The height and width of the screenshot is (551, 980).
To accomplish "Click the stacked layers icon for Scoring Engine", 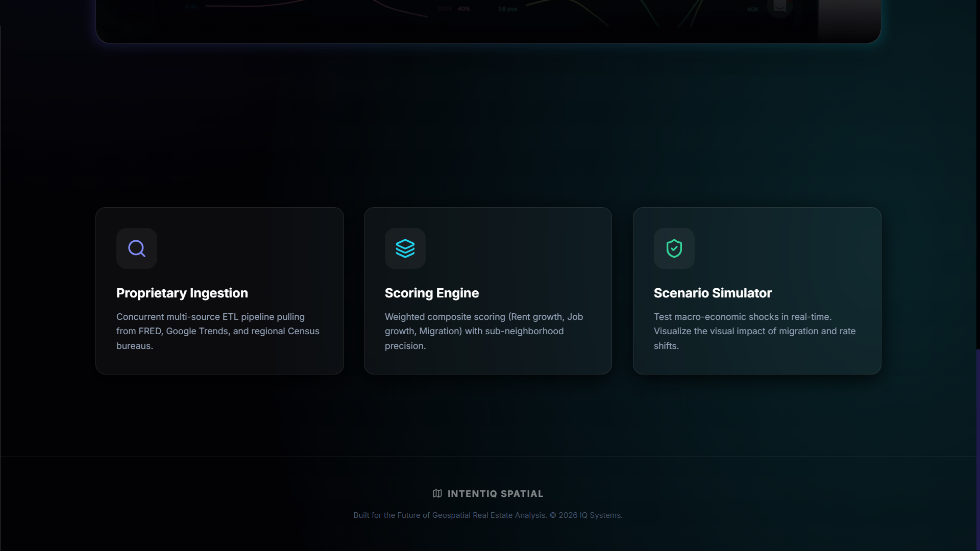I will (405, 248).
